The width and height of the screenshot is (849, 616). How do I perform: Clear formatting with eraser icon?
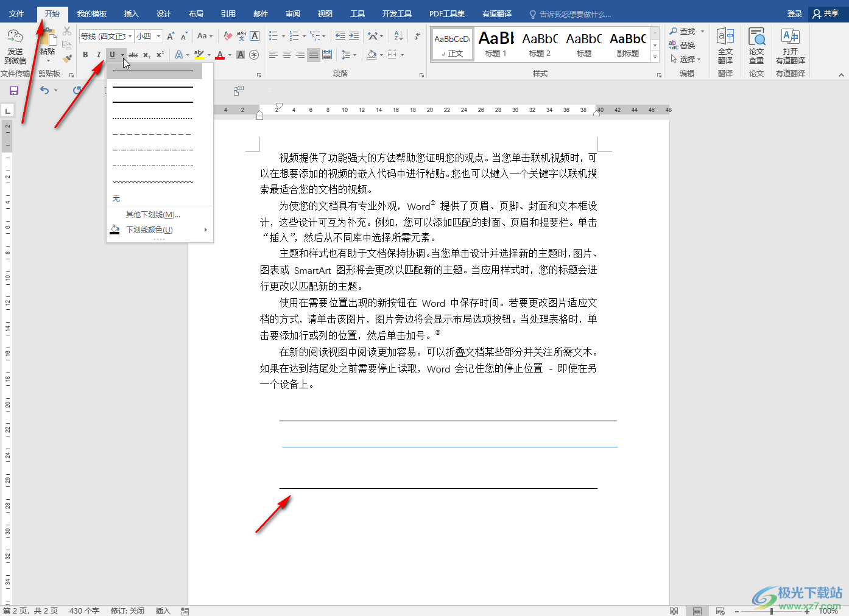228,37
